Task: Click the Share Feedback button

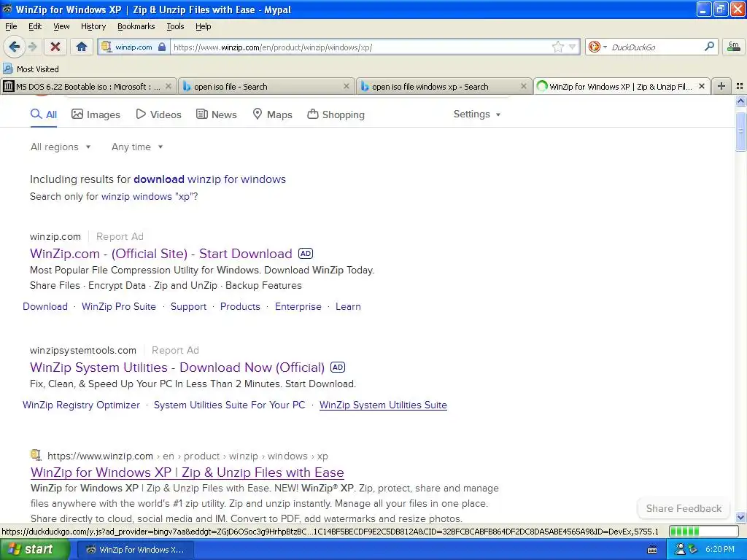Action: coord(684,508)
